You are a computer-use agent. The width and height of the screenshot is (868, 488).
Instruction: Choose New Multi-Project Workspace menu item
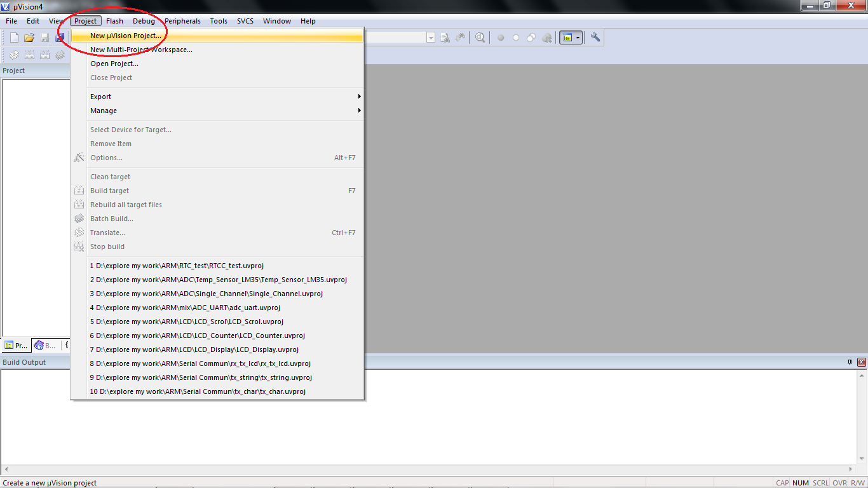coord(217,50)
